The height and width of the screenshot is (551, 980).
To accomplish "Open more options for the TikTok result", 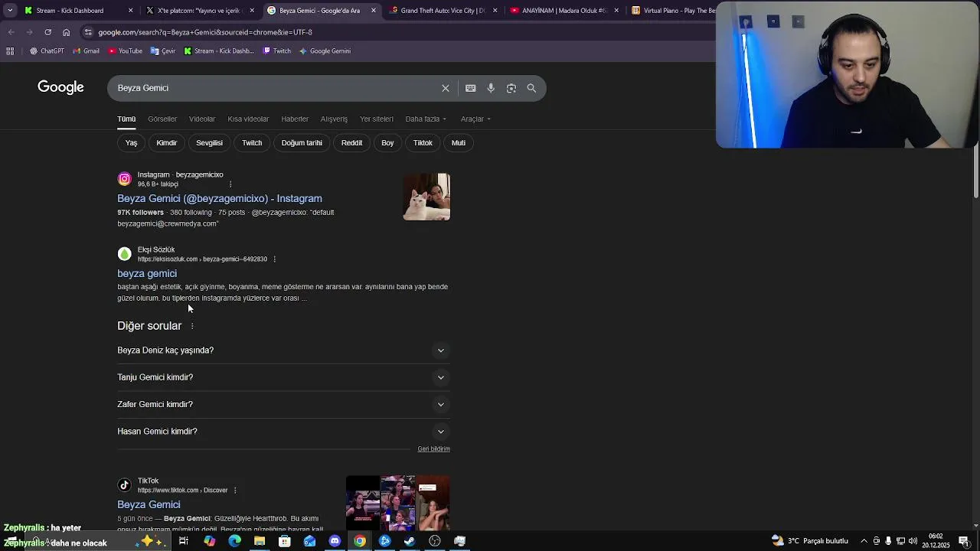I will [235, 490].
